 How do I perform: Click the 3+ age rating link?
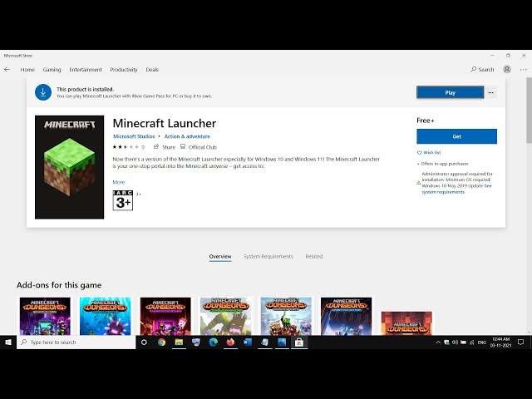coord(139,194)
